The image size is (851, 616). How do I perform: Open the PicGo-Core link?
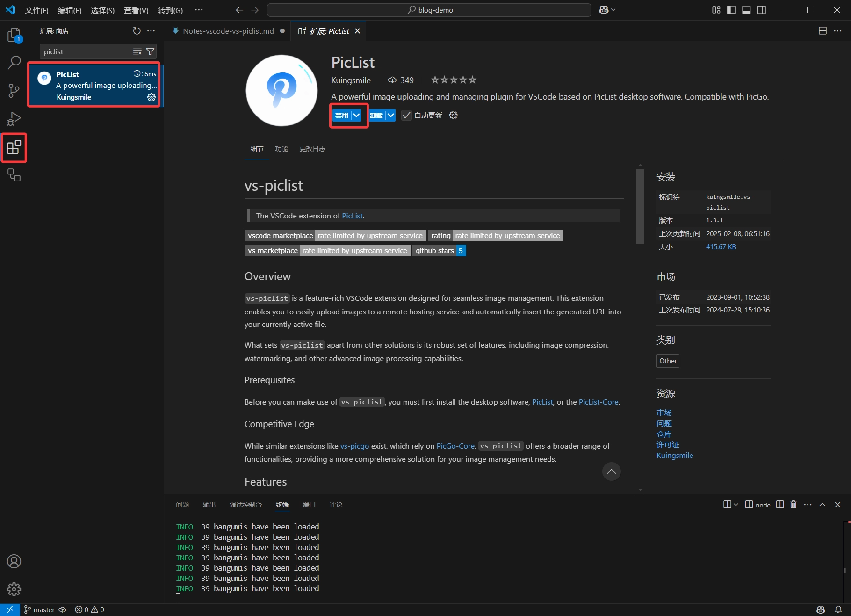(x=455, y=446)
